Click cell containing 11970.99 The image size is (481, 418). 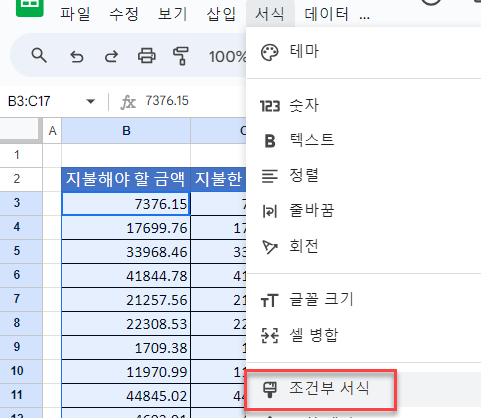pos(126,372)
